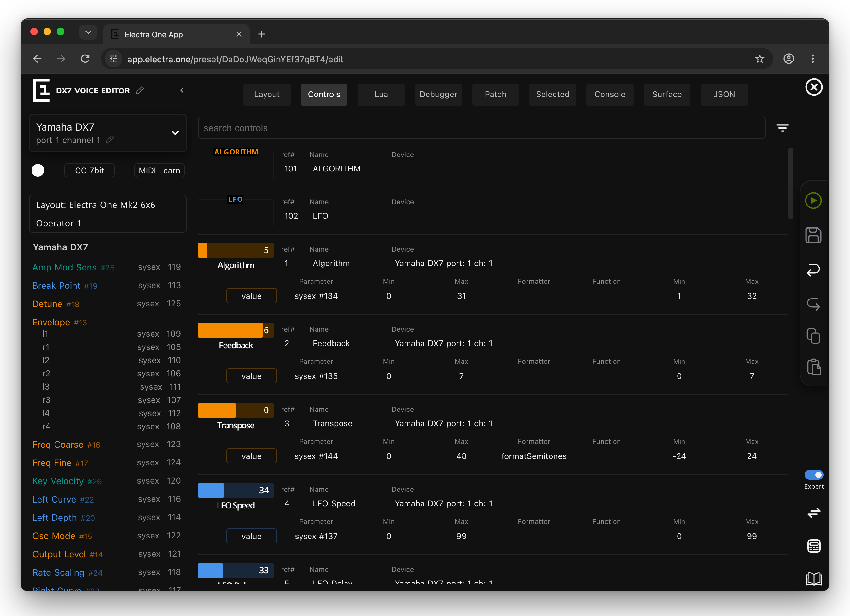Click the Algorithm orange fader showing 5
The image size is (850, 616).
236,250
